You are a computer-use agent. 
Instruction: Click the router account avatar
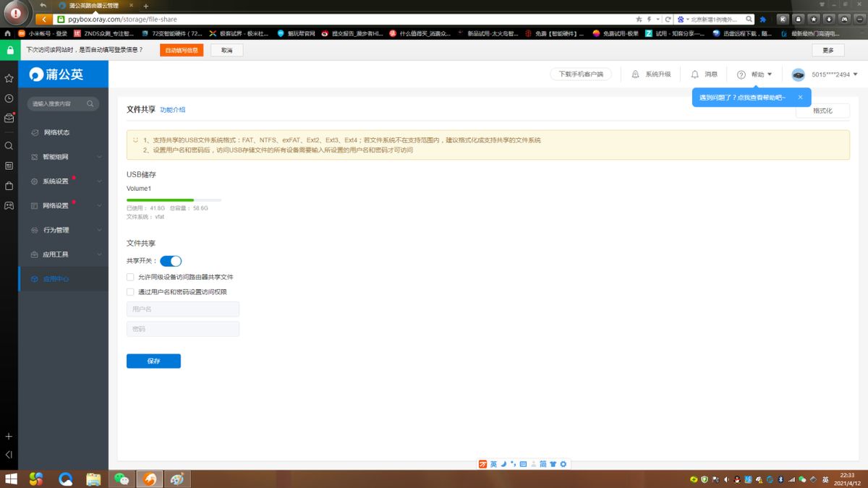pos(798,74)
